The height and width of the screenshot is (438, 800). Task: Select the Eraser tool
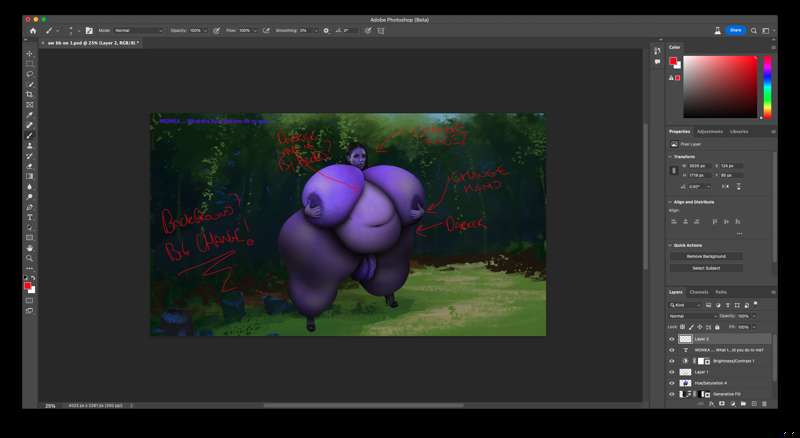(x=30, y=166)
